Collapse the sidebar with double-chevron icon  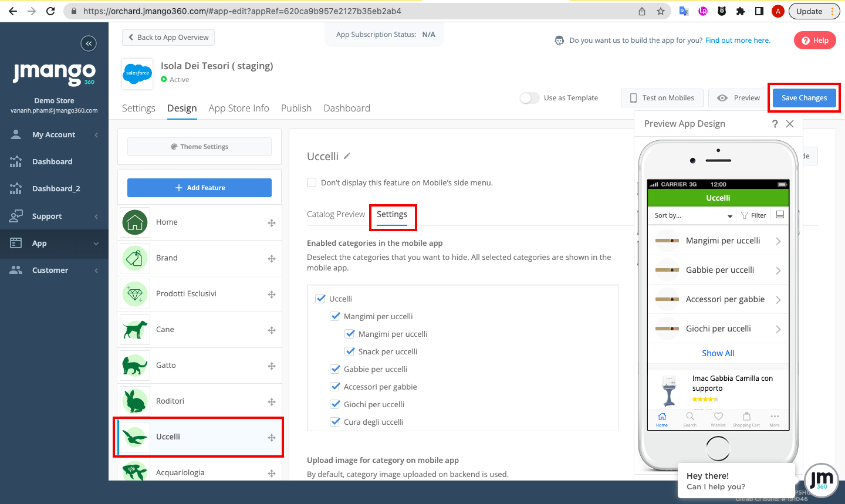88,43
